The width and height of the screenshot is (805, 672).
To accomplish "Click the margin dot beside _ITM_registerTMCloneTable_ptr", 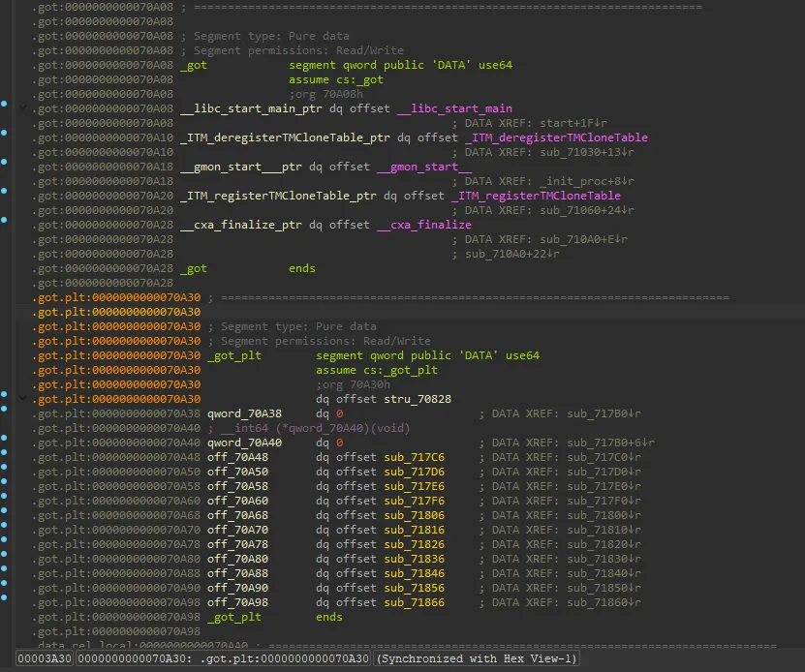I will pyautogui.click(x=4, y=191).
